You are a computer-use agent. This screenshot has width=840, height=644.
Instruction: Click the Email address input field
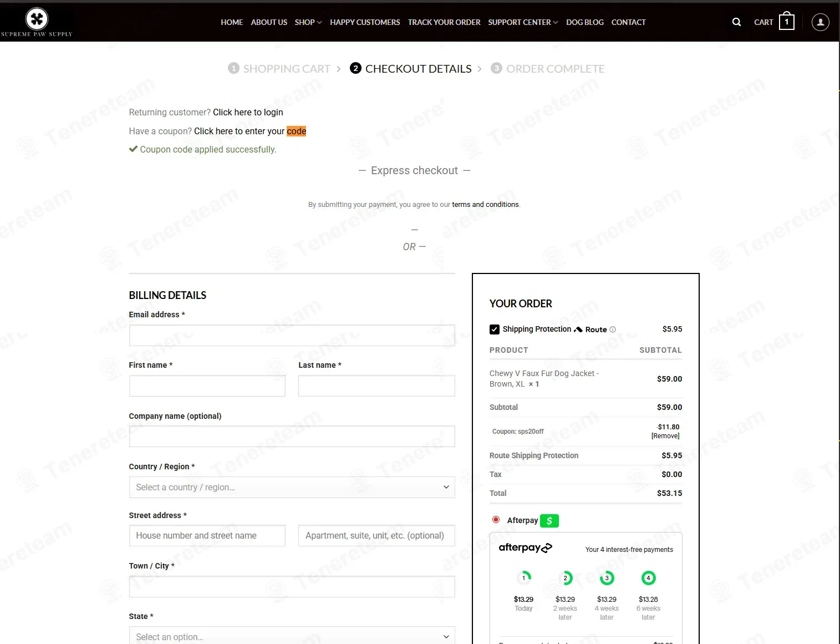click(x=292, y=335)
